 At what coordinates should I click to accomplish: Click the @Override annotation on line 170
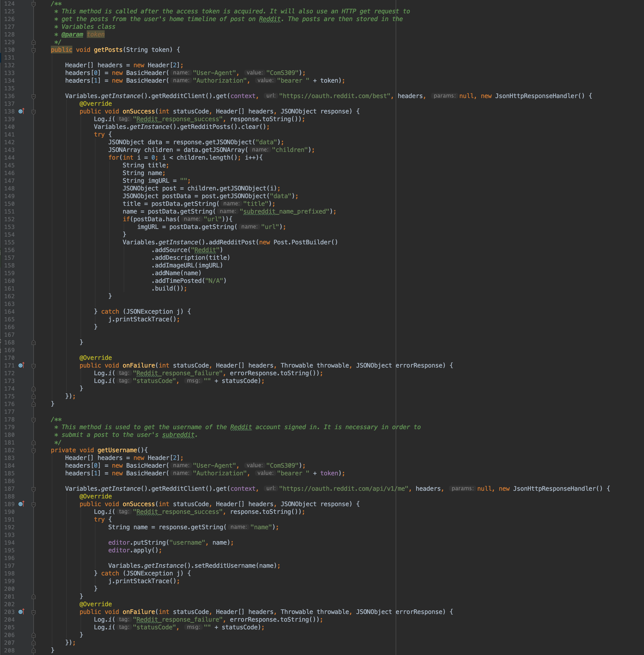tap(96, 358)
